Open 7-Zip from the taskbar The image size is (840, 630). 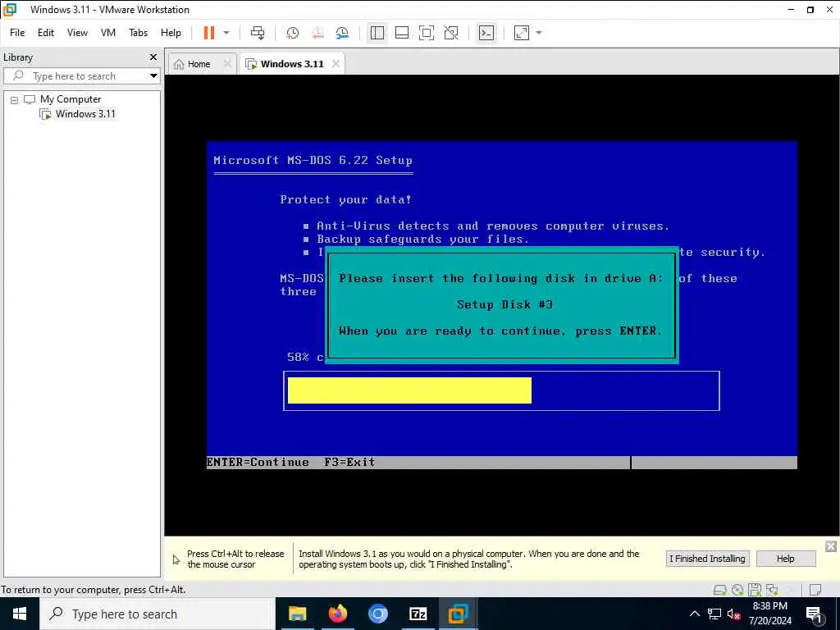coord(418,614)
